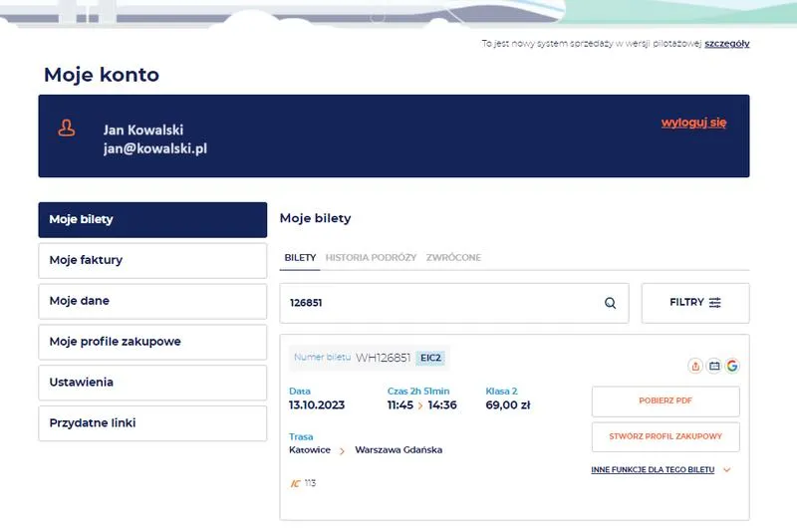This screenshot has height=532, width=797.
Task: Switch to the Historia podróży tab
Action: tap(371, 257)
